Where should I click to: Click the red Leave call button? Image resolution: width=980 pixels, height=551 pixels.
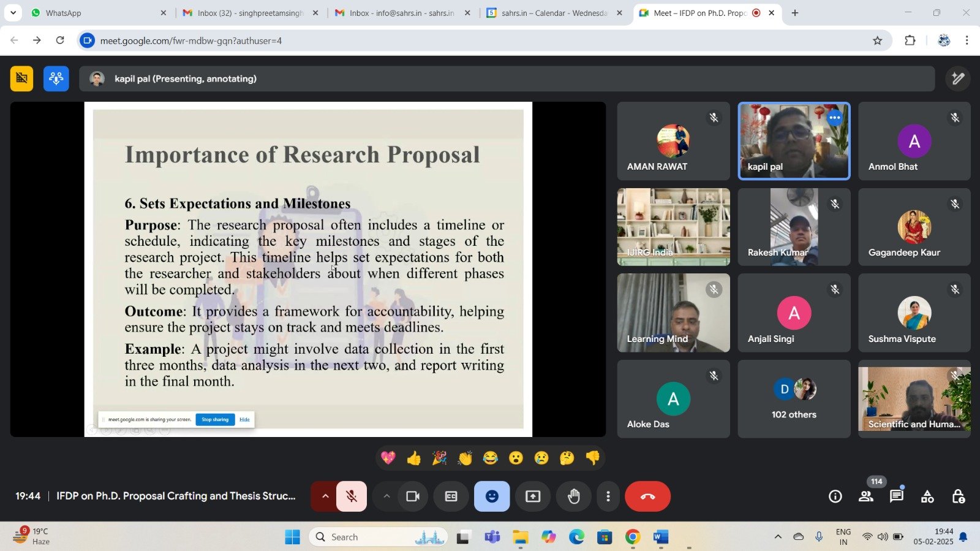(647, 496)
